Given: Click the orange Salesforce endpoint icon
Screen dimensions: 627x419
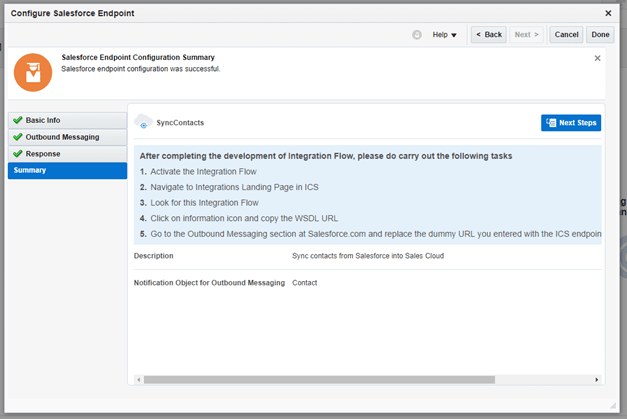Looking at the screenshot, I should 33,72.
